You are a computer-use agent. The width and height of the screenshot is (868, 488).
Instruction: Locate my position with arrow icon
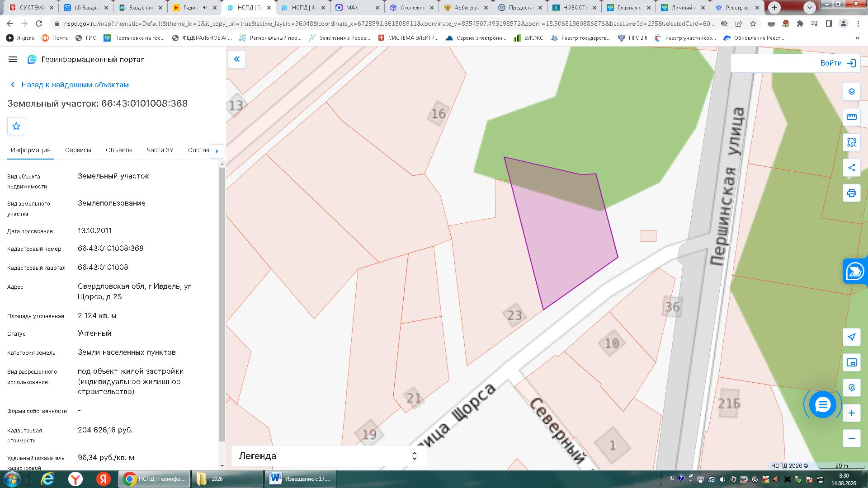point(852,337)
